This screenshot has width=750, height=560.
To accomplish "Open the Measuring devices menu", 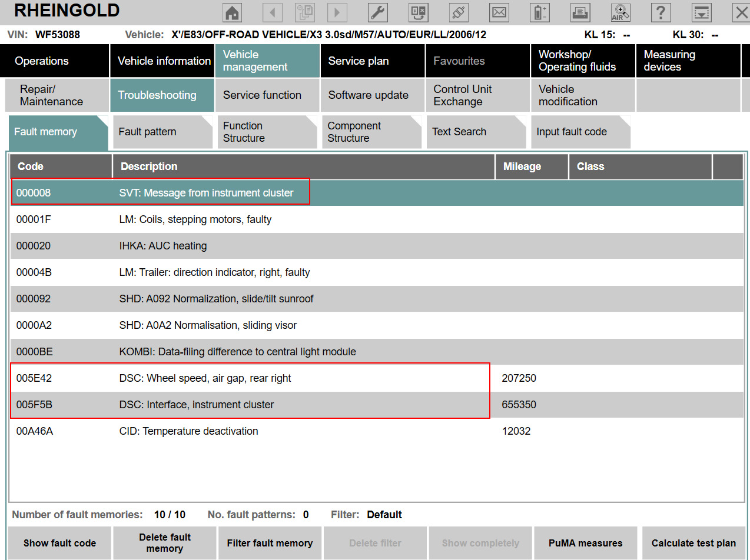I will tap(688, 61).
